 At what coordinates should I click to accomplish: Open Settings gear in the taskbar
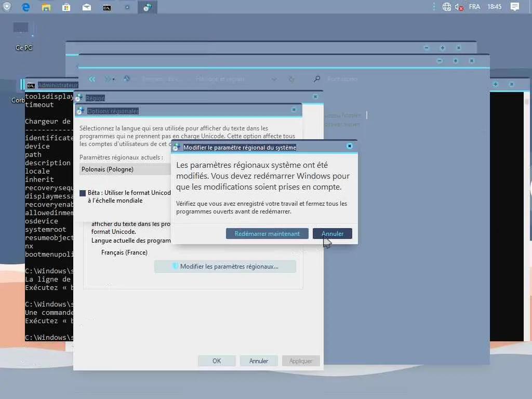pyautogui.click(x=127, y=7)
